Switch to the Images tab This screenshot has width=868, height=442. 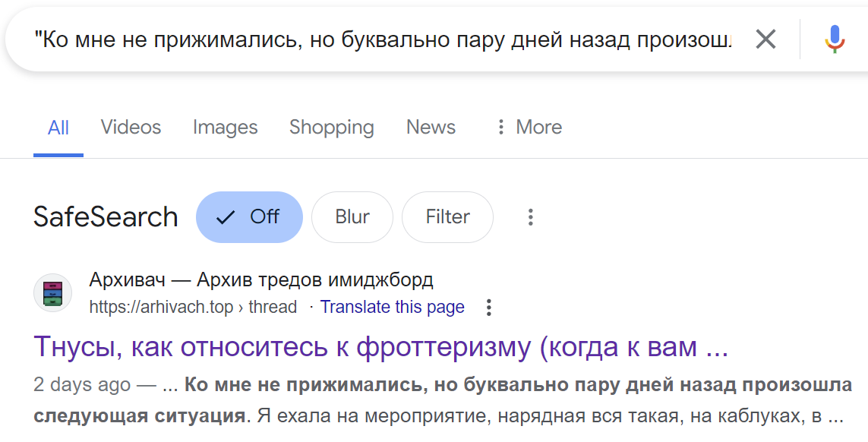click(226, 127)
